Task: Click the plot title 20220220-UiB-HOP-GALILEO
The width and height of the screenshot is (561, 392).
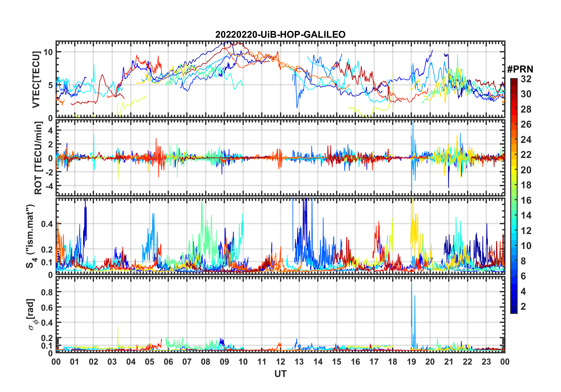Action: [x=280, y=35]
